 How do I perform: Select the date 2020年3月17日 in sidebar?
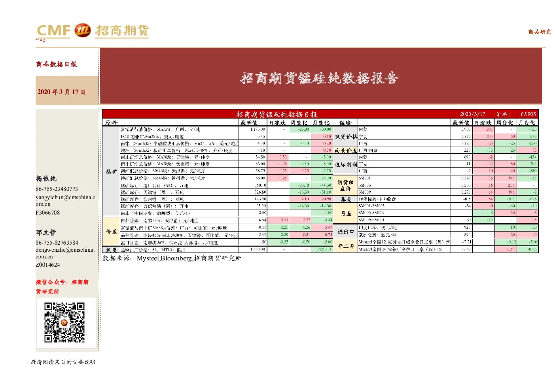(61, 92)
